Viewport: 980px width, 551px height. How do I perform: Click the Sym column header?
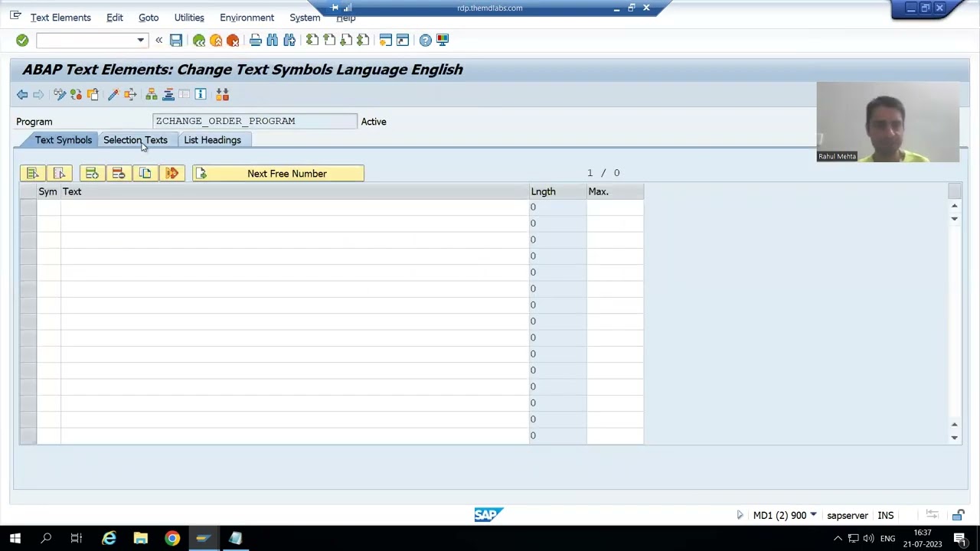(48, 191)
